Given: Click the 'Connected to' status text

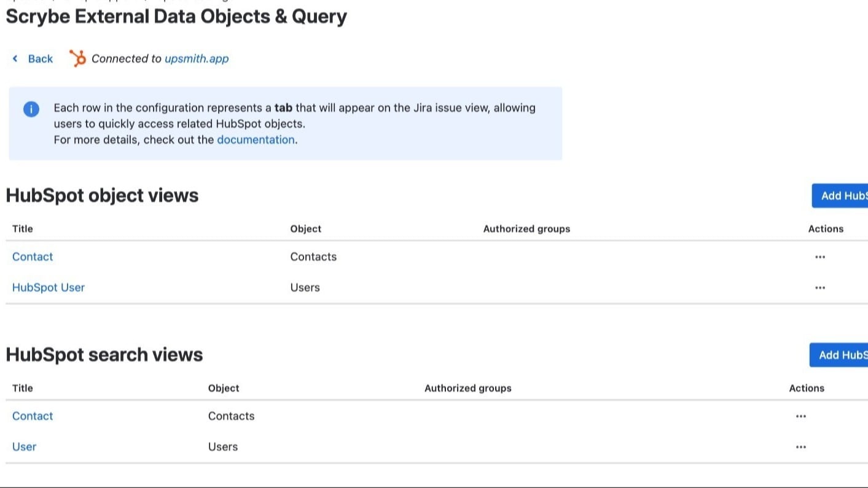Looking at the screenshot, I should tap(127, 59).
